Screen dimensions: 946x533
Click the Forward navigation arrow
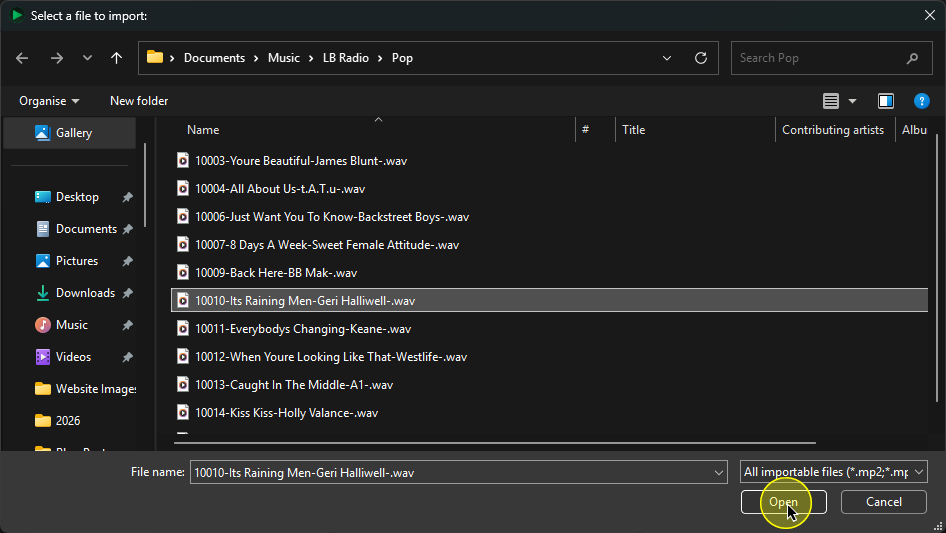tap(57, 58)
